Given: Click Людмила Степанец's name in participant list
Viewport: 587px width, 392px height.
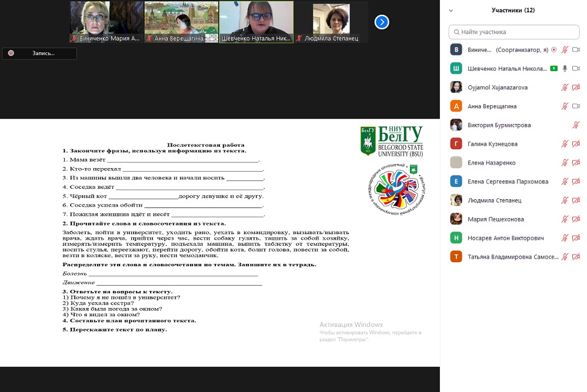Looking at the screenshot, I should coord(494,200).
